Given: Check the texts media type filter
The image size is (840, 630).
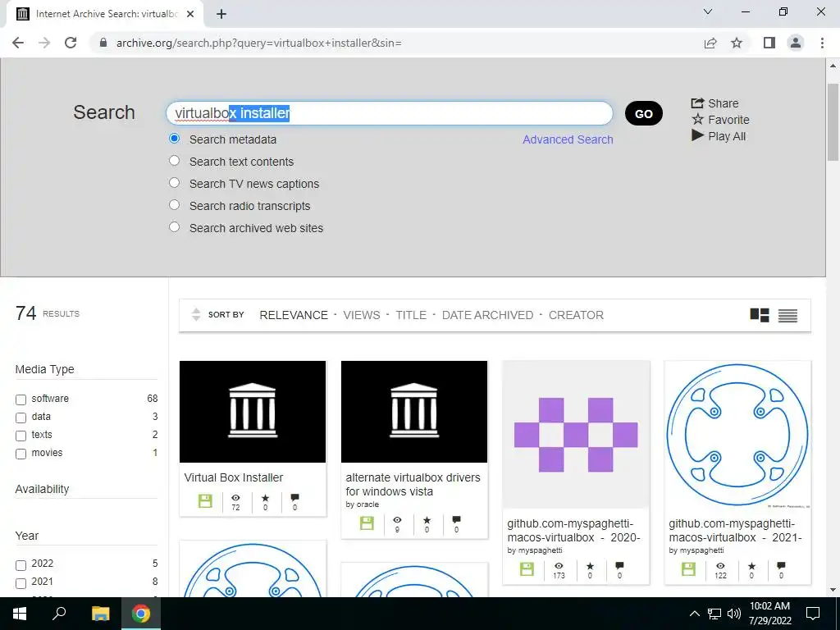Looking at the screenshot, I should click(21, 436).
